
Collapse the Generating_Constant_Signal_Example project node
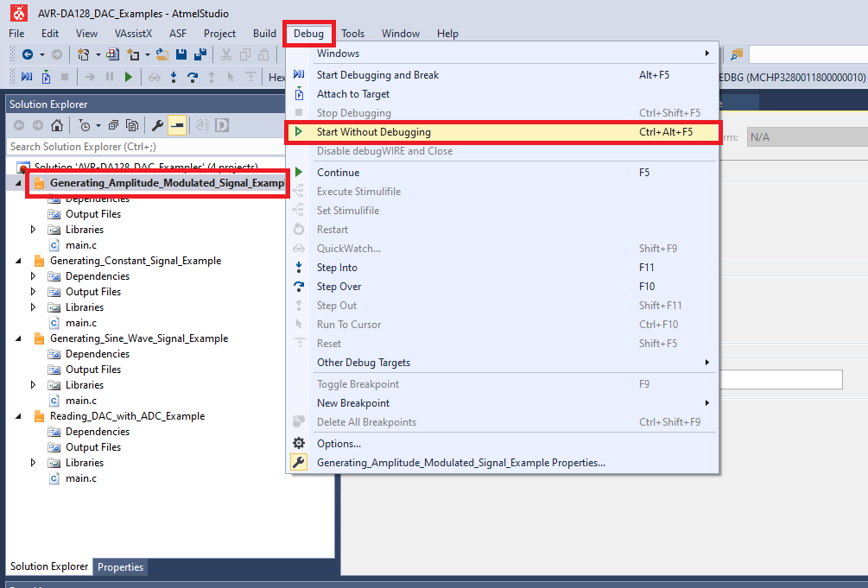pos(18,261)
